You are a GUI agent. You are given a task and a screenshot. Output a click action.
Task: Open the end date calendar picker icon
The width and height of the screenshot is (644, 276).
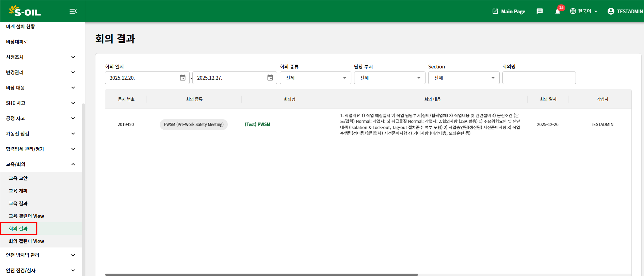[x=270, y=78]
